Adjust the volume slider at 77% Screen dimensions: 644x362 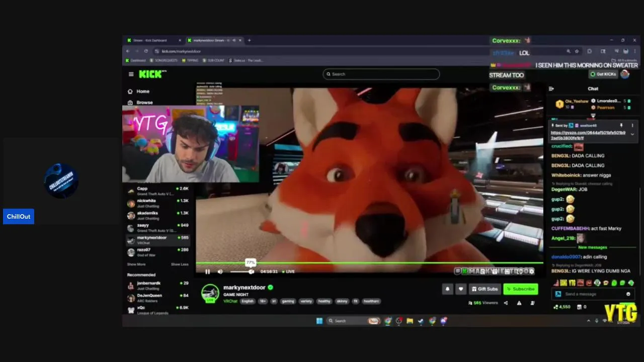click(242, 271)
